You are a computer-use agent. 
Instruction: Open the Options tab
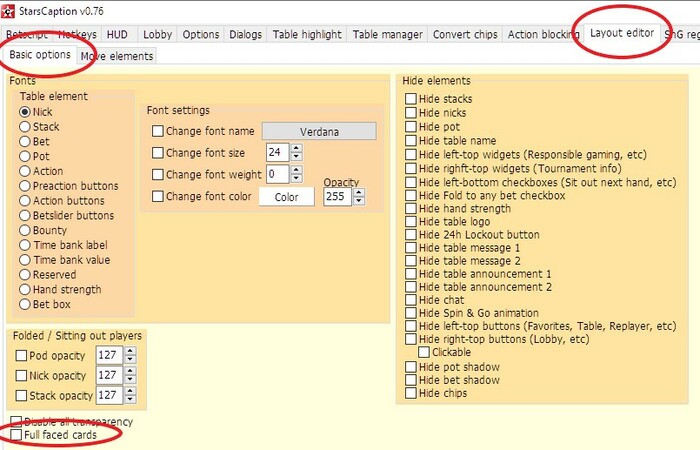[x=200, y=34]
